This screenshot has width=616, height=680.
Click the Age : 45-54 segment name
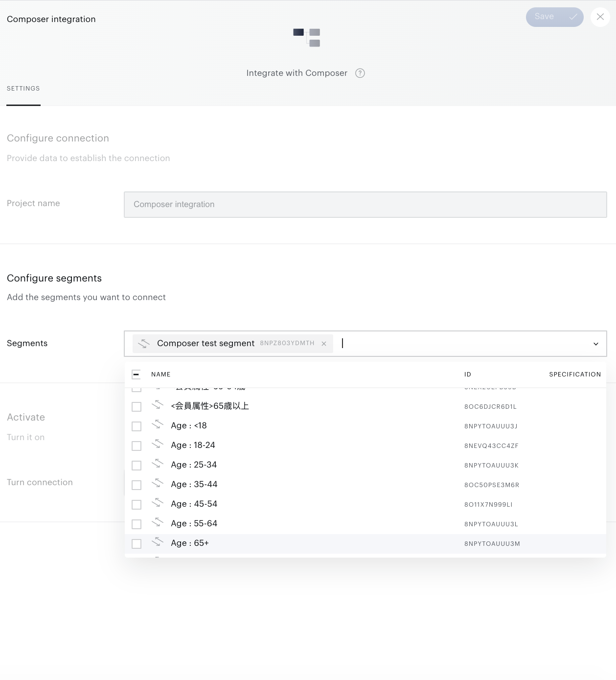click(194, 504)
